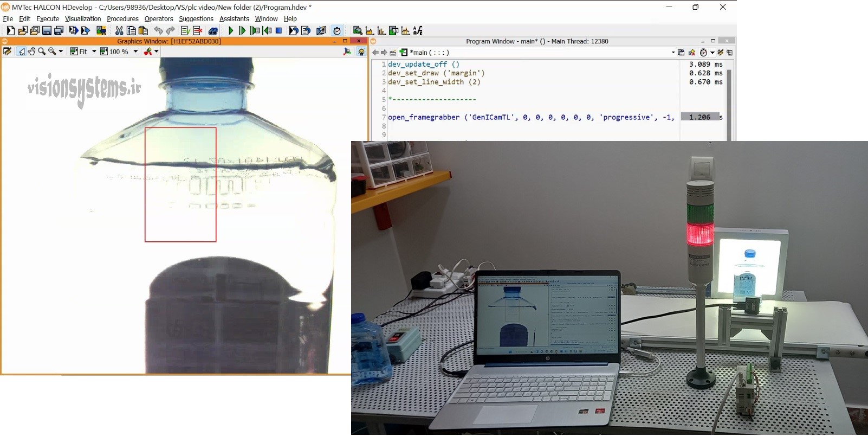Click the binoculars Find icon
The image size is (868, 436).
click(213, 31)
